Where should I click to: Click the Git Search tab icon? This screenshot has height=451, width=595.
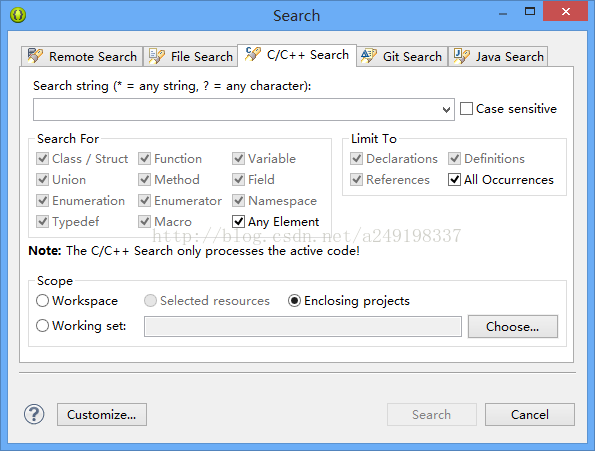[x=368, y=56]
